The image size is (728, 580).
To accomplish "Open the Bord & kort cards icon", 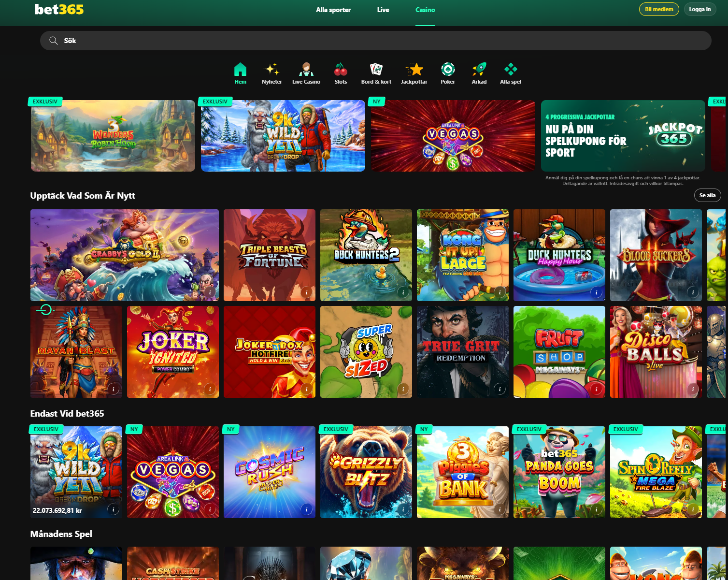I will [376, 70].
